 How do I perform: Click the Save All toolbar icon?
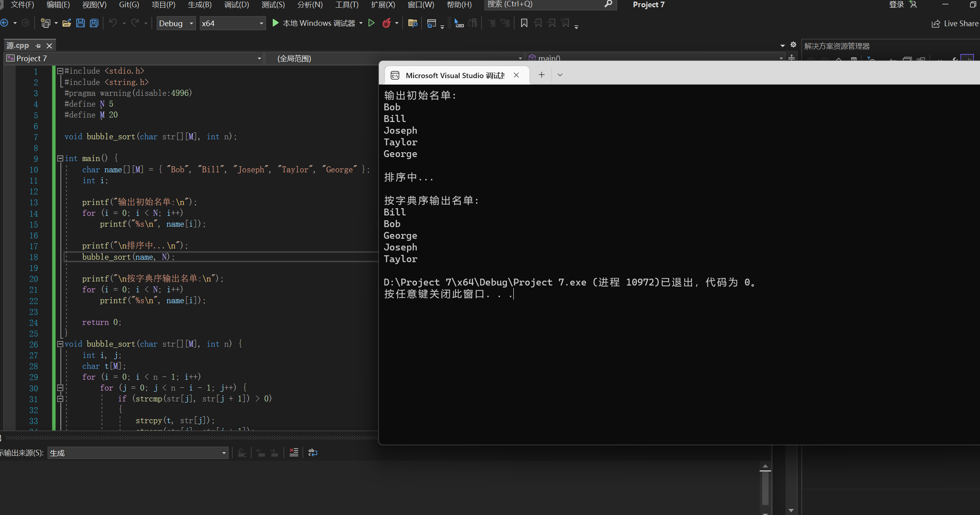94,23
